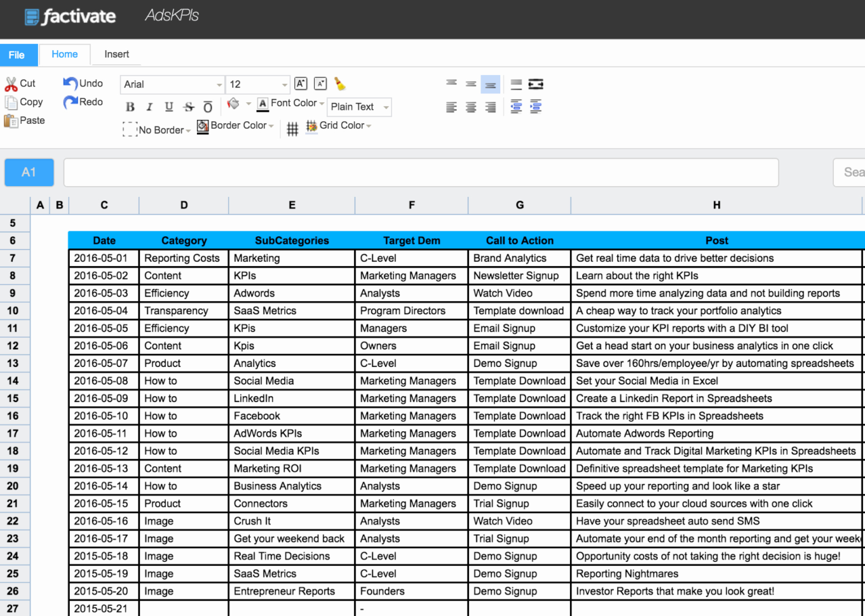
Task: Toggle strikethrough formatting
Action: pos(188,107)
